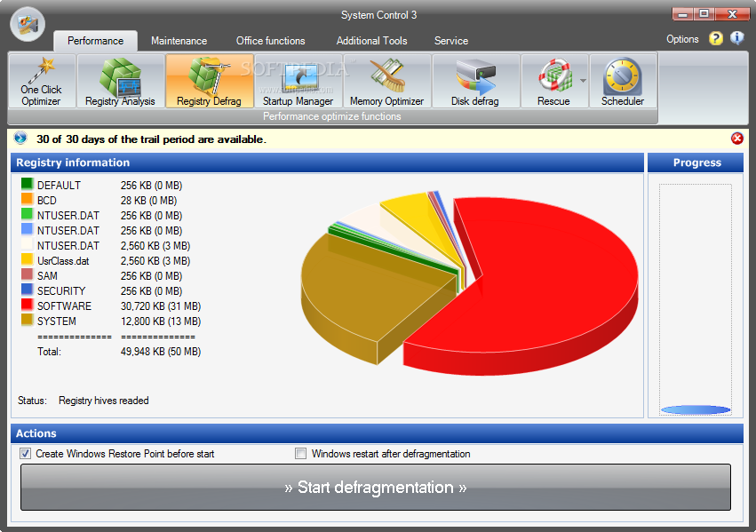Select the Registry Defrag tool

click(x=210, y=81)
